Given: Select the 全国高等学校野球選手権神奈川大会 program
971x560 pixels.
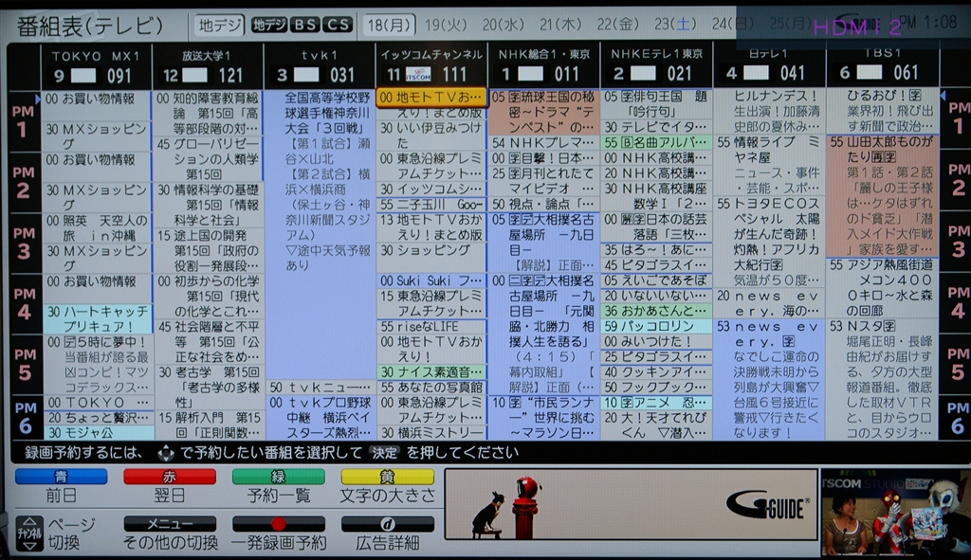Looking at the screenshot, I should point(320,235).
